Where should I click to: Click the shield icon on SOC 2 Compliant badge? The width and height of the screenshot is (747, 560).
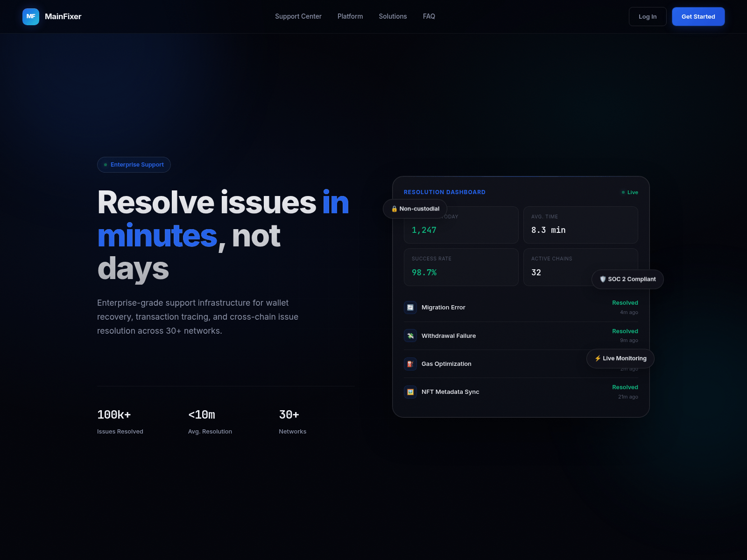603,279
